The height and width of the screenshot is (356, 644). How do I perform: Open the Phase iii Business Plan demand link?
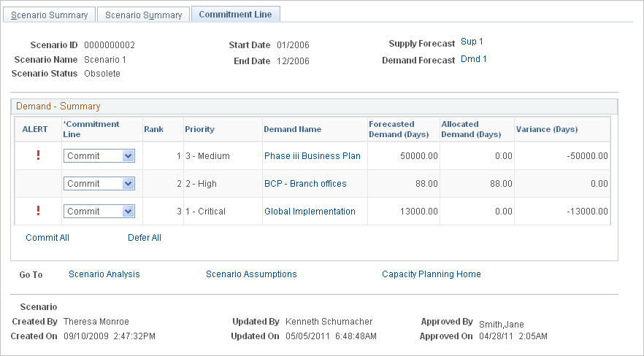(313, 156)
